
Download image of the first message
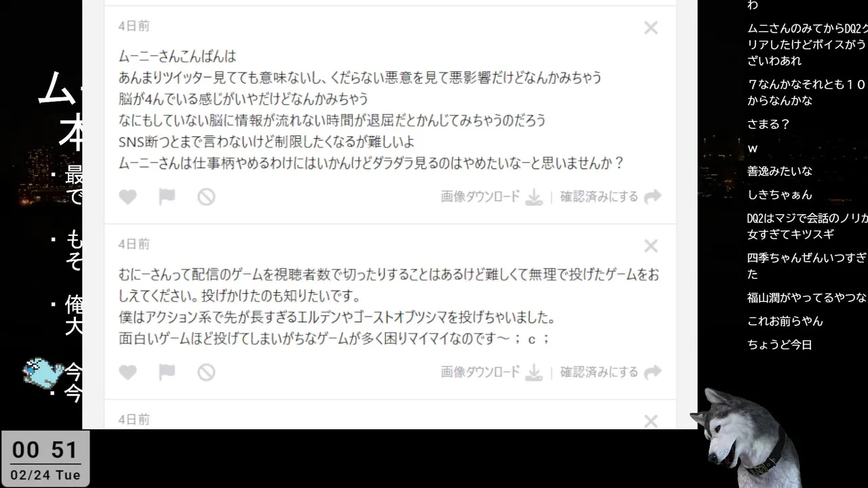click(x=492, y=197)
